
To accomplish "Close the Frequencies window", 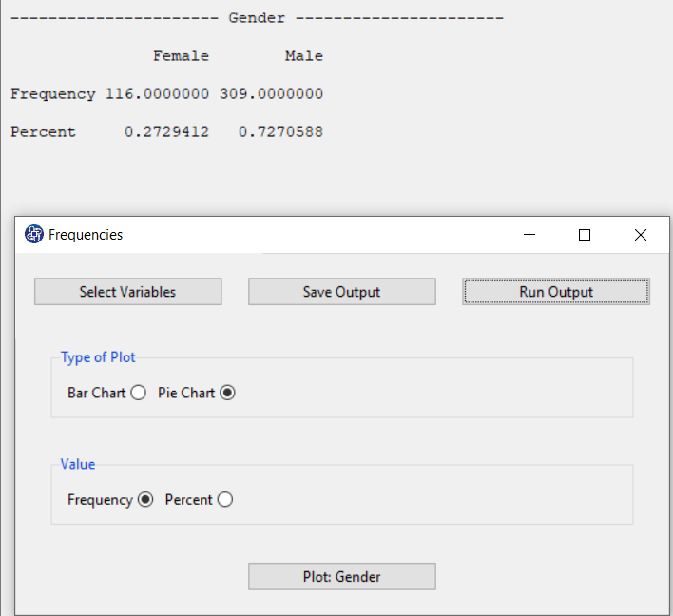I will point(641,235).
